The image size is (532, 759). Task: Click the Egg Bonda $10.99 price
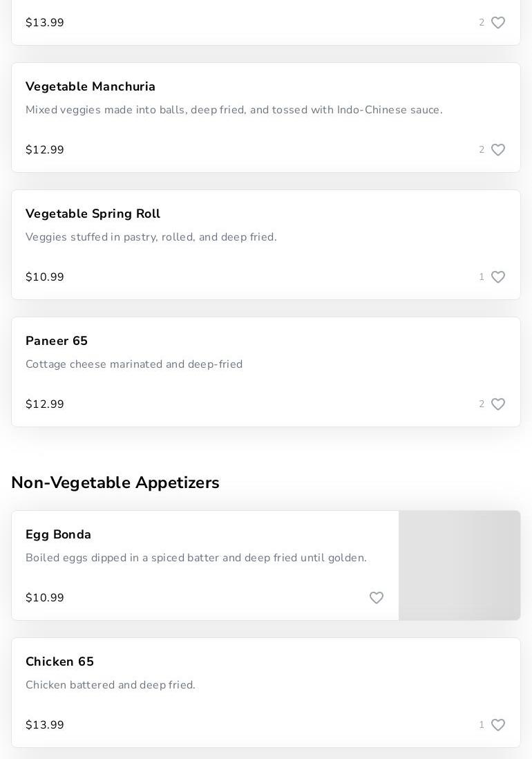(45, 598)
